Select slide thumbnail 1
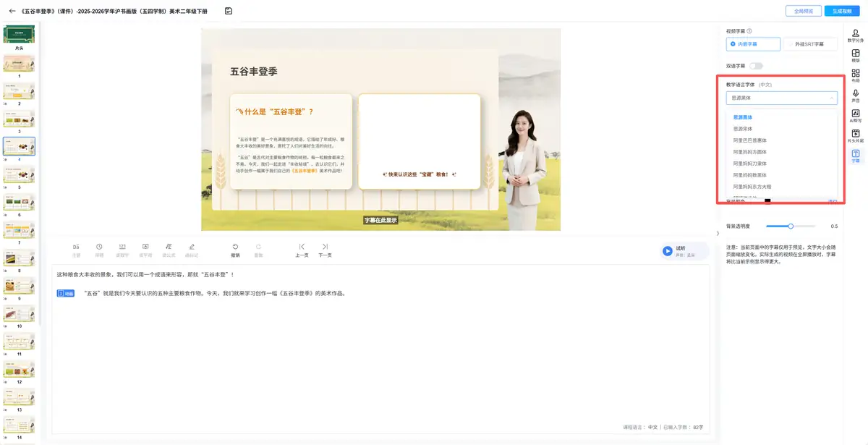Screen dimensions: 868x445 pos(19,63)
